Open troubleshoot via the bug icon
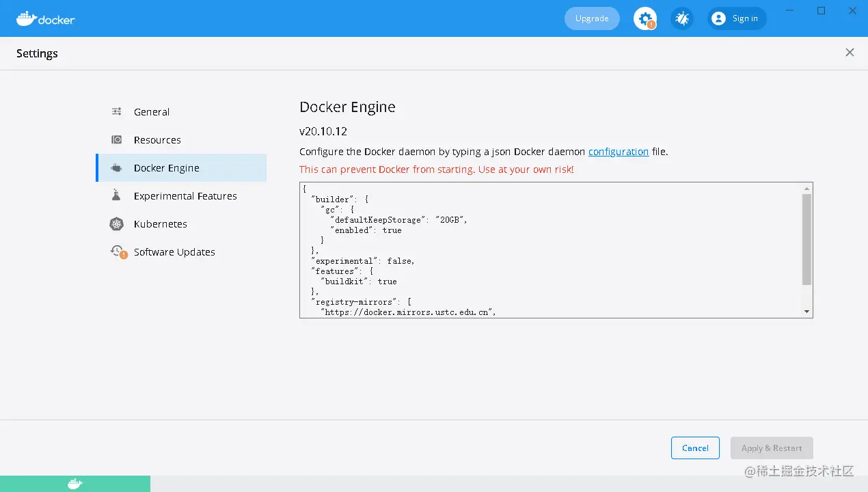Screen dimensions: 868x492 681,18
